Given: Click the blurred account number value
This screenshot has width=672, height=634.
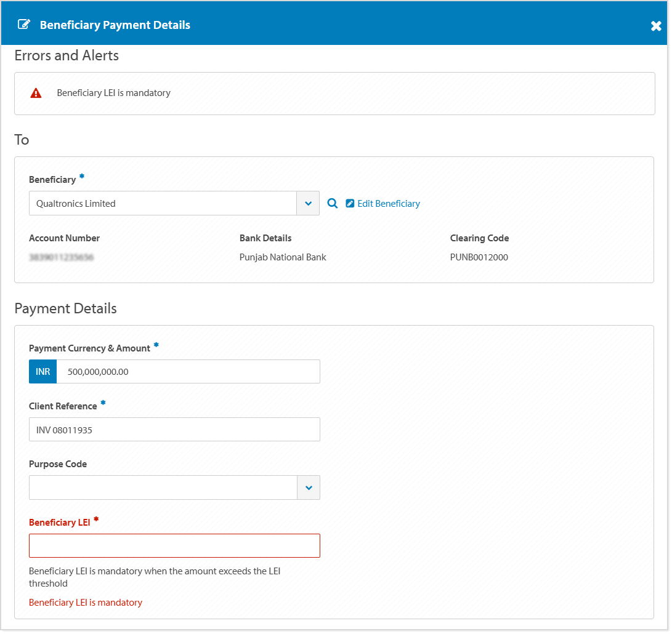Looking at the screenshot, I should tap(62, 258).
